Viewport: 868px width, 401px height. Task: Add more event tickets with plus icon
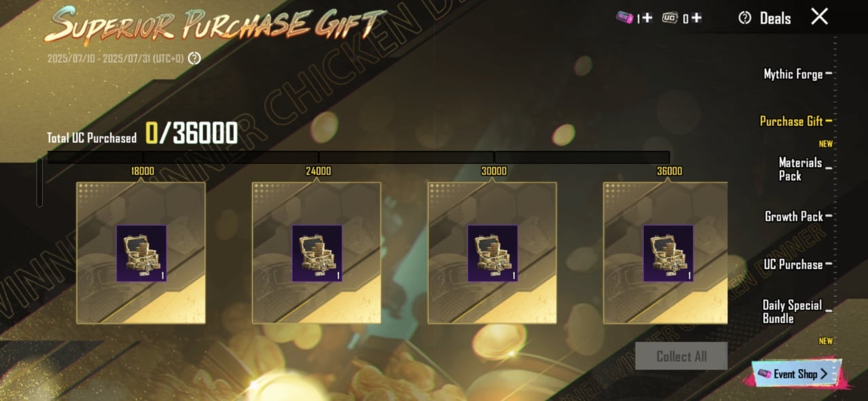pyautogui.click(x=647, y=18)
